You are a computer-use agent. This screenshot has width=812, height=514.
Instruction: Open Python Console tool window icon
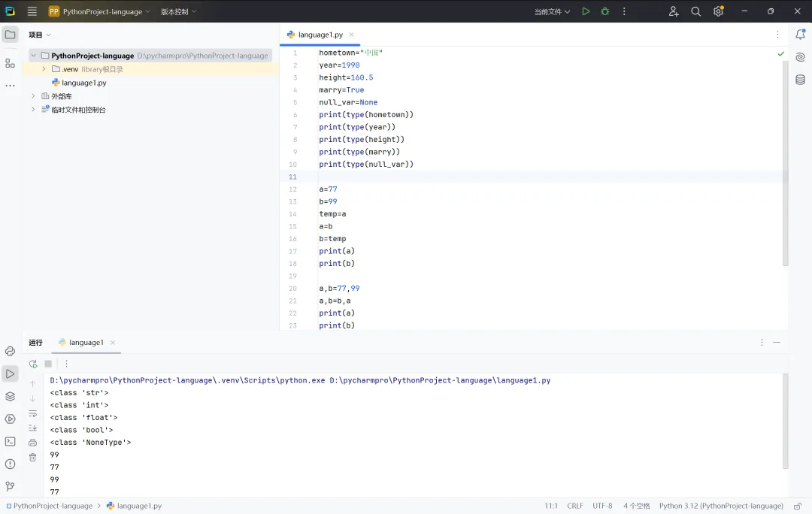click(x=10, y=352)
